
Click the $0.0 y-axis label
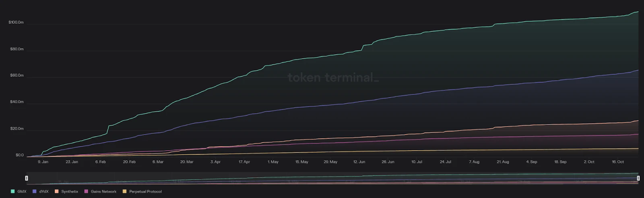coord(20,155)
